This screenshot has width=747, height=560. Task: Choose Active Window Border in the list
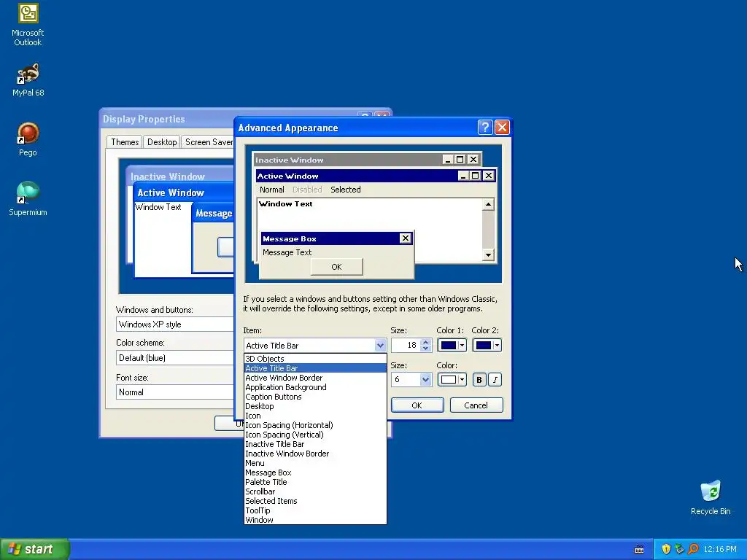tap(315, 378)
